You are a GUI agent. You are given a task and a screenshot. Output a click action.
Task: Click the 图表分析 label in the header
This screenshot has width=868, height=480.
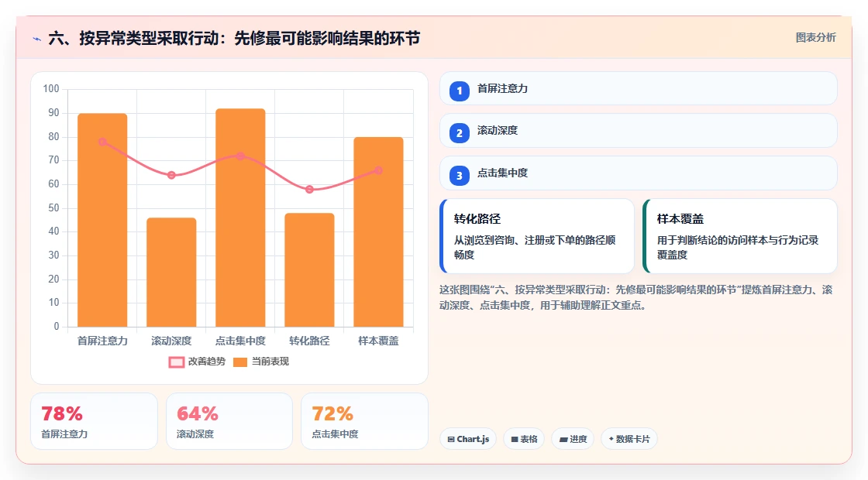[x=815, y=38]
